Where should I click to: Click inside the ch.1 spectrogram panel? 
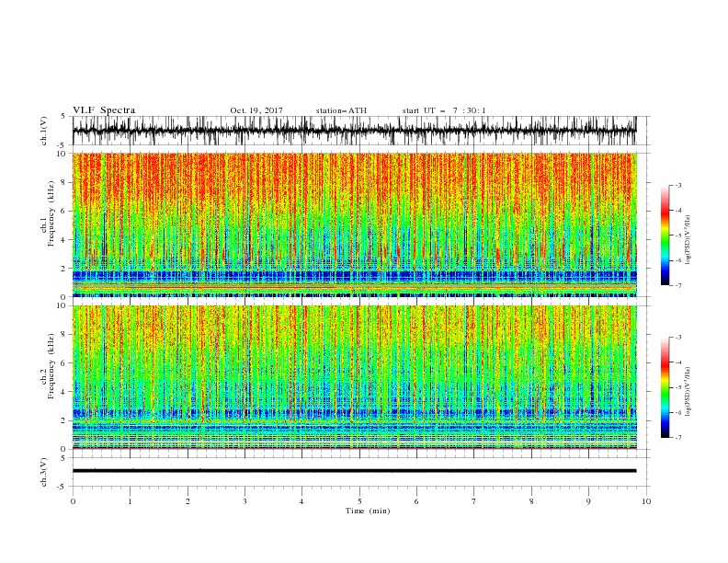tap(354, 224)
